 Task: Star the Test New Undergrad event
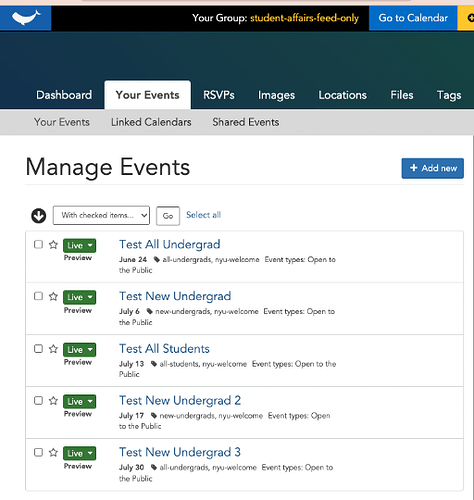(x=53, y=296)
